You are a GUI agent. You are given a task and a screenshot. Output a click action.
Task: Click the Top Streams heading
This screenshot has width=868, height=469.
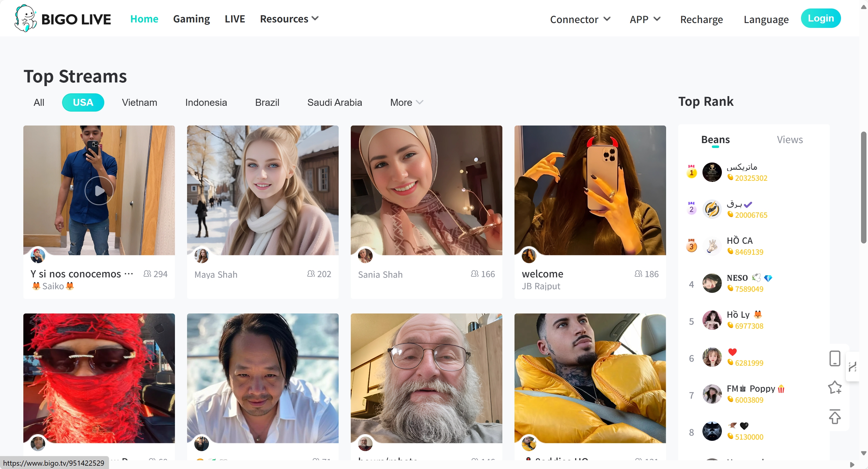[x=75, y=76]
